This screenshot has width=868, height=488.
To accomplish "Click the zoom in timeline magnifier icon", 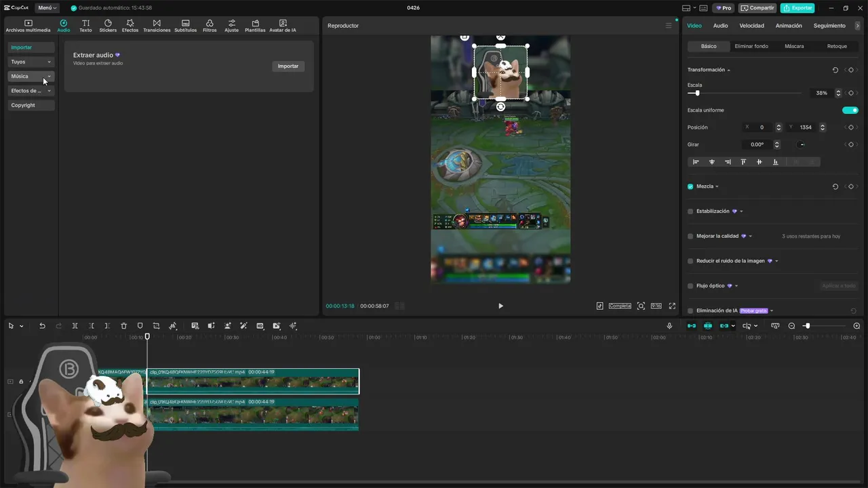I will tap(856, 326).
